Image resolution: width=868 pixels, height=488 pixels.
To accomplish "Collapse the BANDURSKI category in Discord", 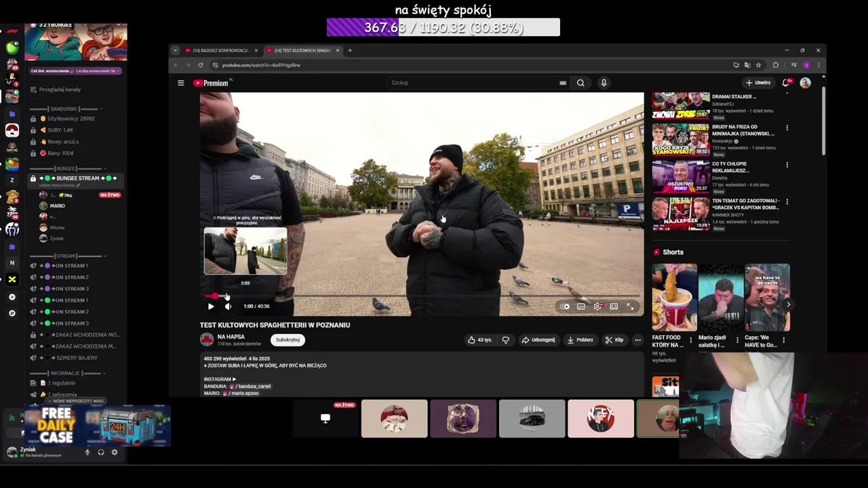I will point(66,109).
